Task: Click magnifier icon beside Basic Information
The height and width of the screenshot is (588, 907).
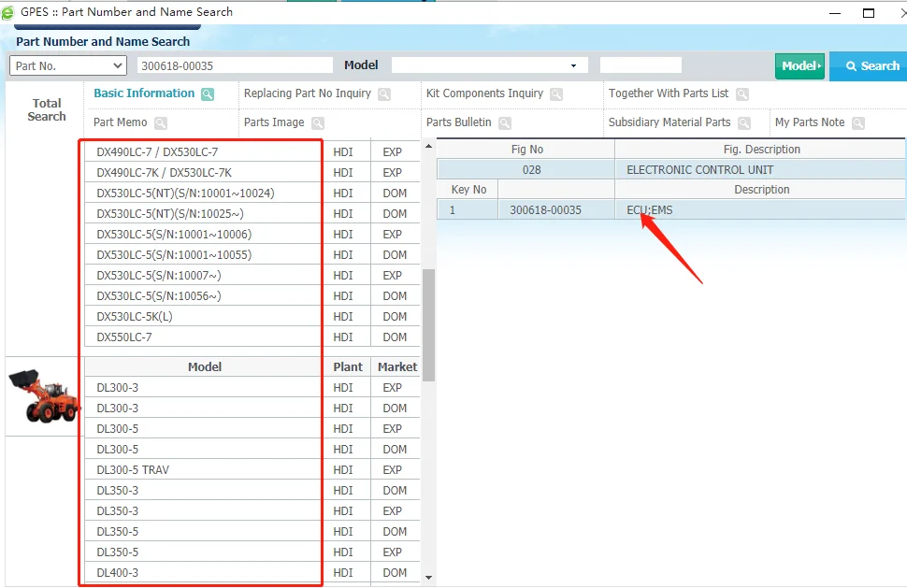Action: pos(208,94)
